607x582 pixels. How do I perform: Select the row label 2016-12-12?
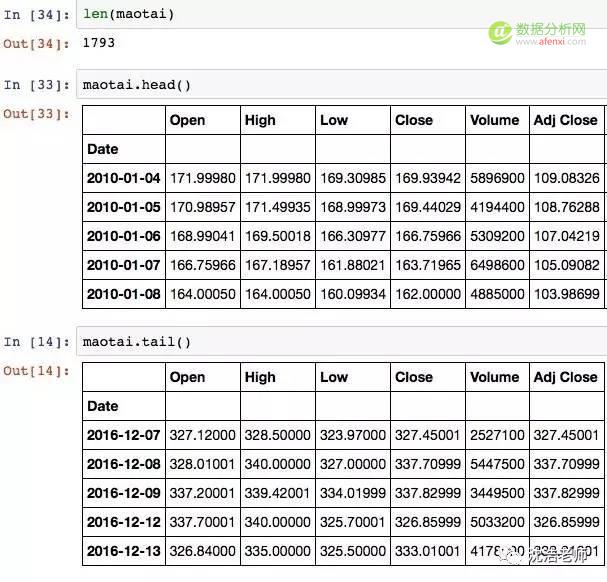point(123,522)
